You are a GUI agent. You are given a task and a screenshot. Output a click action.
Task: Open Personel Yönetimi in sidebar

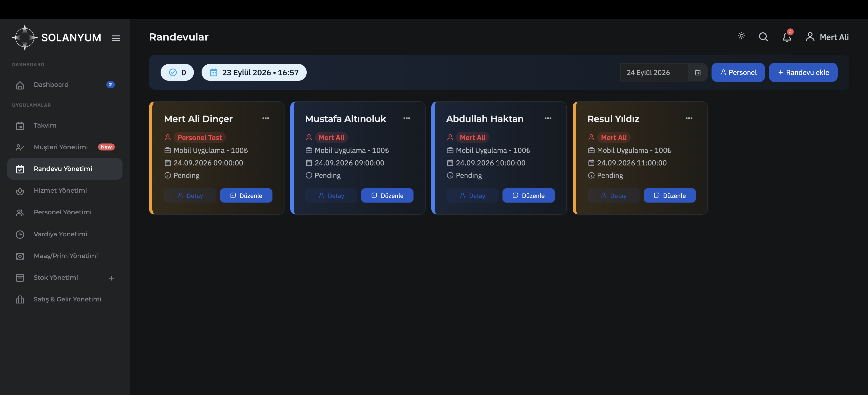point(65,212)
